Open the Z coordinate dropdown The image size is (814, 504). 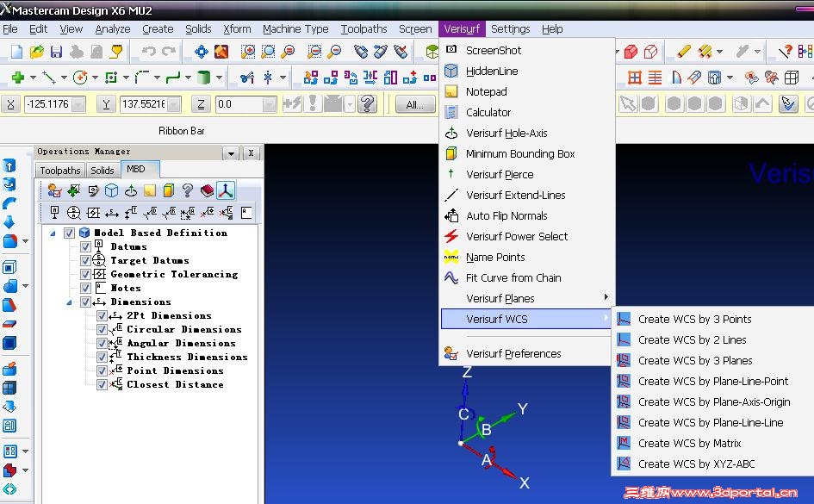269,104
